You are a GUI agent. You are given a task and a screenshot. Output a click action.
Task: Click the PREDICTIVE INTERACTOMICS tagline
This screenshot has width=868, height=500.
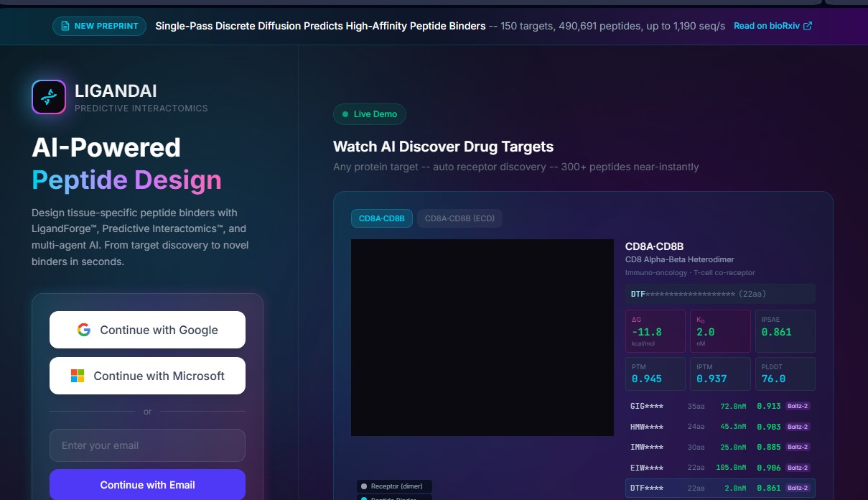point(141,108)
